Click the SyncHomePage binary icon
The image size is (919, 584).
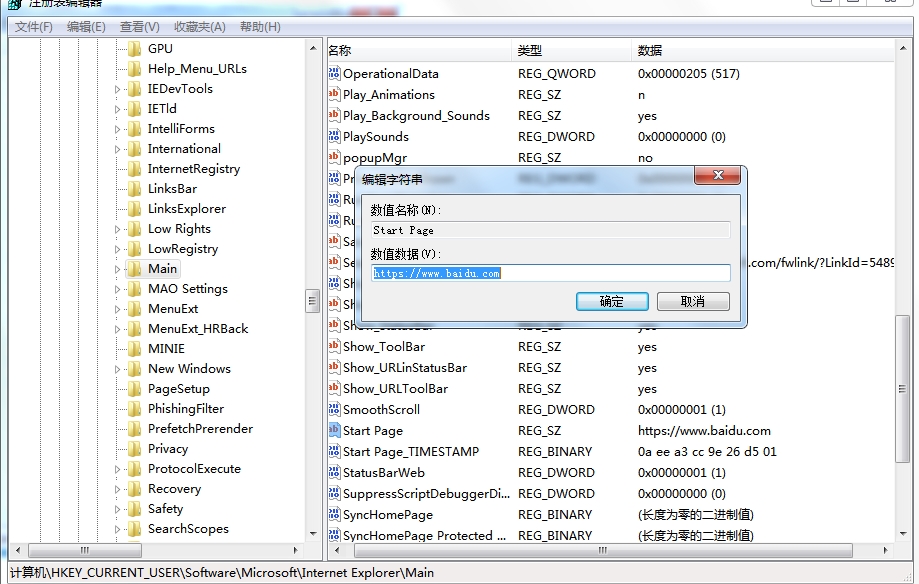(334, 515)
